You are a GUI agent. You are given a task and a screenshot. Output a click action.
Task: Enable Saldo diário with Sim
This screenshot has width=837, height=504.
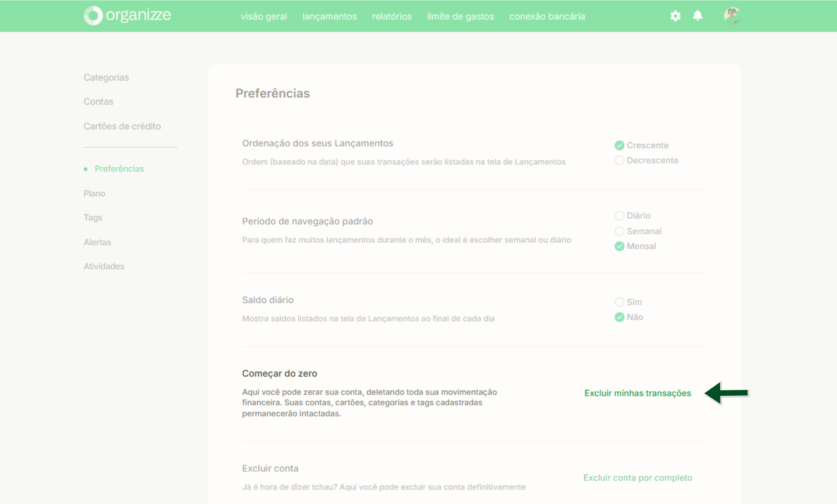pyautogui.click(x=628, y=302)
